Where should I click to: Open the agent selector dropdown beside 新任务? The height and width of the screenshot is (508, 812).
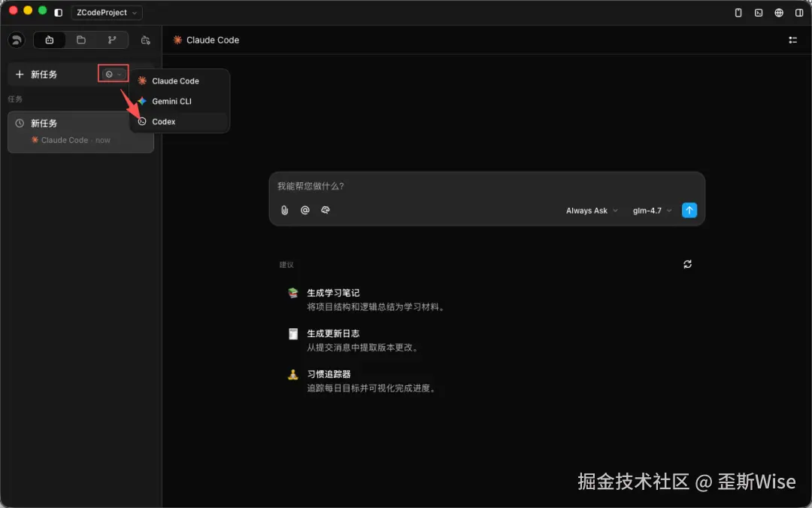[114, 74]
